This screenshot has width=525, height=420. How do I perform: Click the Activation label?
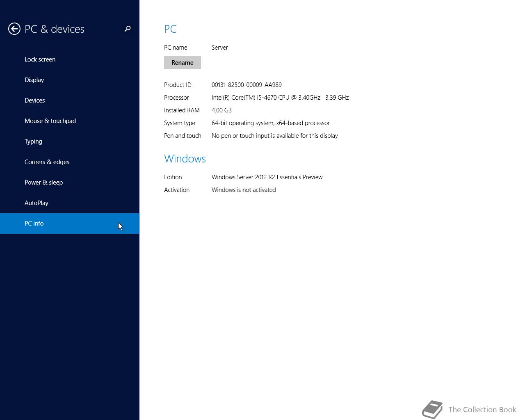pyautogui.click(x=177, y=190)
